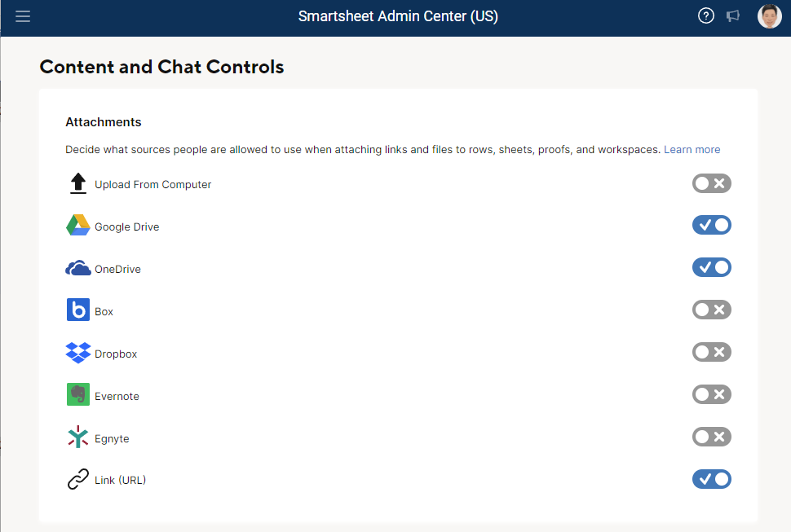This screenshot has width=791, height=532.
Task: Turn on the Evernote toggle
Action: click(x=711, y=395)
